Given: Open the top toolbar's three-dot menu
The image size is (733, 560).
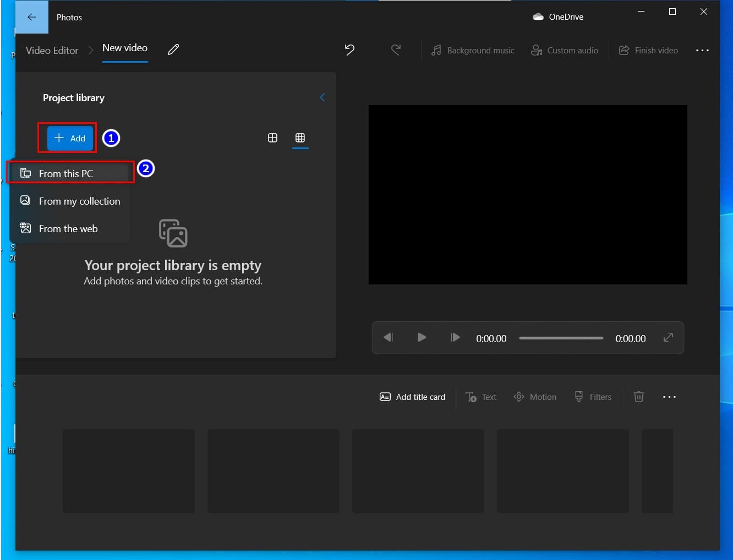Looking at the screenshot, I should 702,50.
